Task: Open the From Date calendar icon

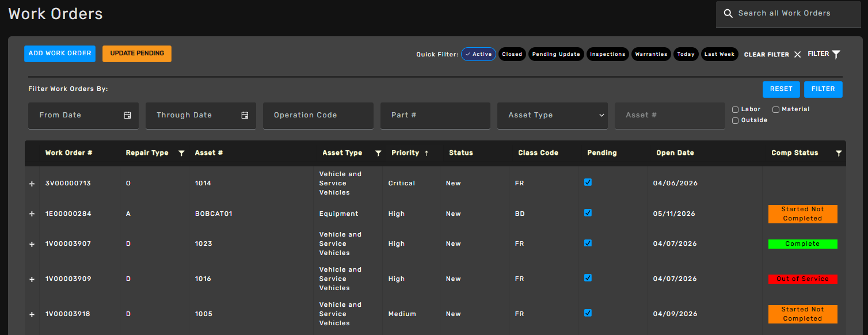Action: tap(127, 115)
